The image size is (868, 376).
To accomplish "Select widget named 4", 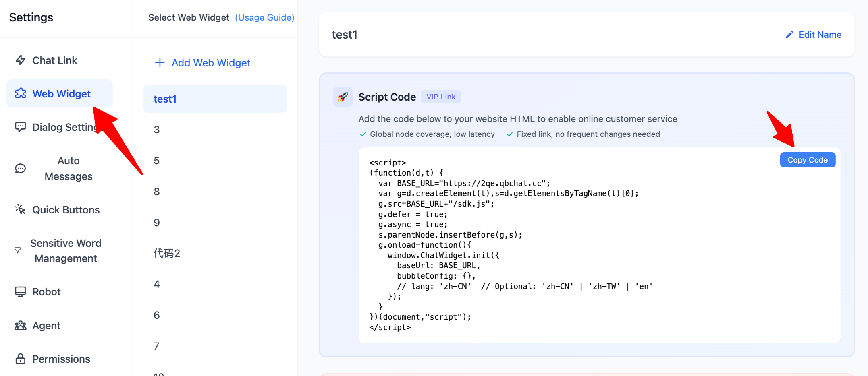I will click(215, 284).
